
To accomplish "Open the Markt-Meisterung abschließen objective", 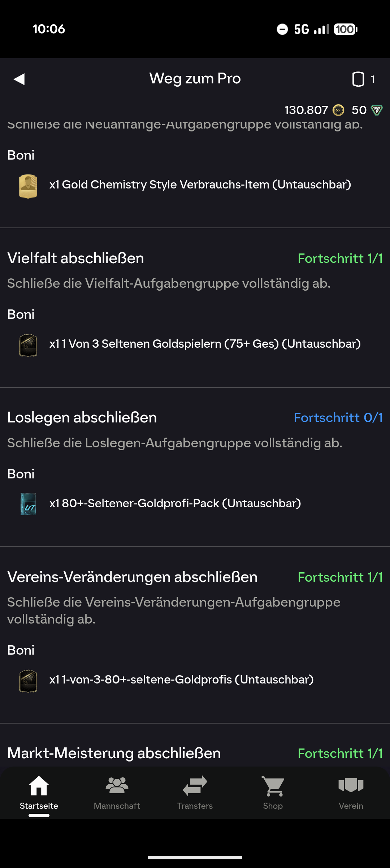I will [114, 753].
